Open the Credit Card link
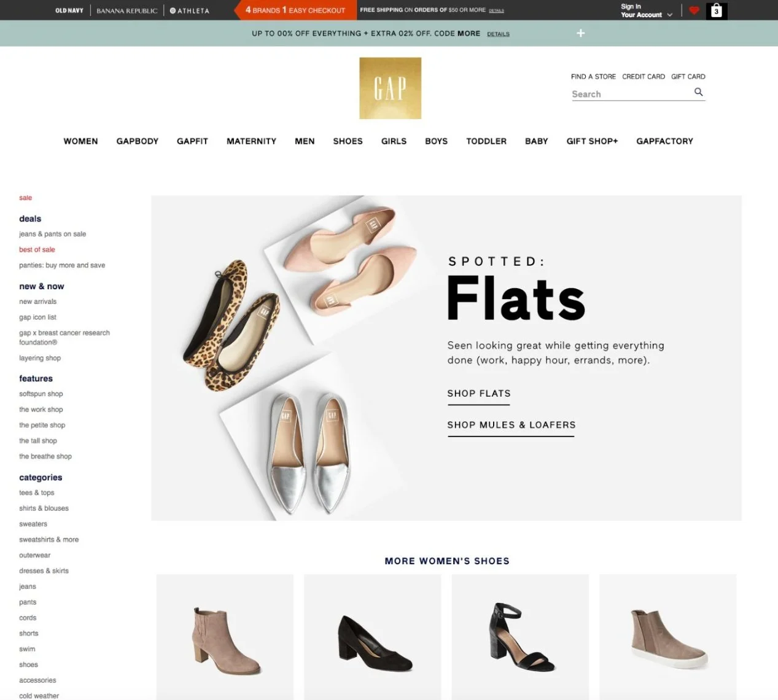Screen dimensions: 778x700 (x=644, y=77)
